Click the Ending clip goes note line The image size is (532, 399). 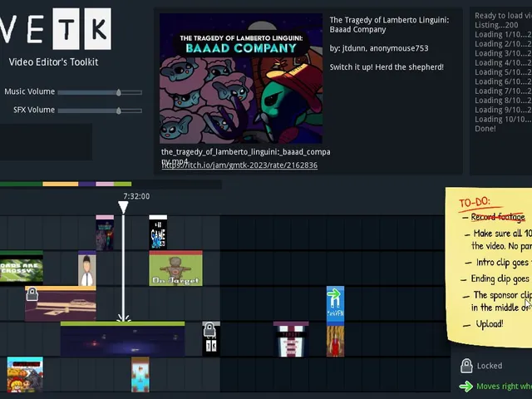(x=500, y=279)
